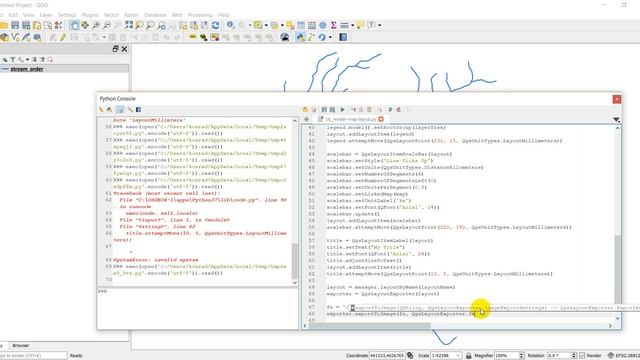Adjust the Rotation spin arrows
This screenshot has width=640, height=360.
[574, 356]
